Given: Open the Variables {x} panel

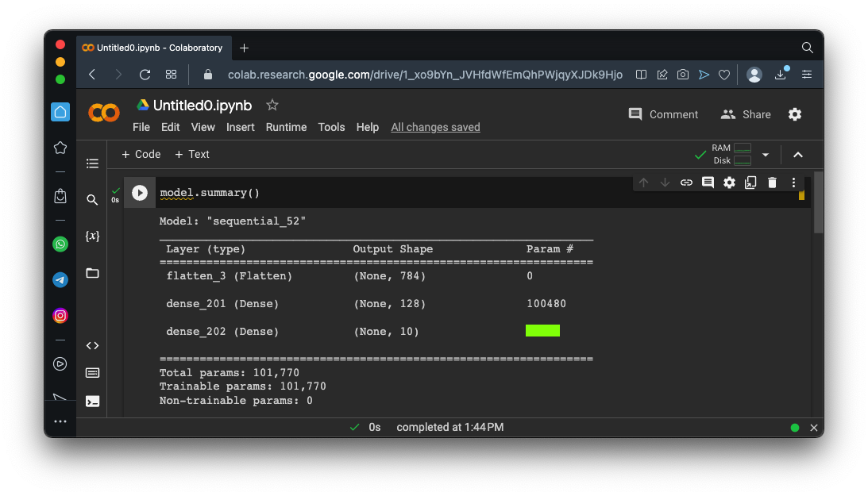Looking at the screenshot, I should (x=92, y=236).
